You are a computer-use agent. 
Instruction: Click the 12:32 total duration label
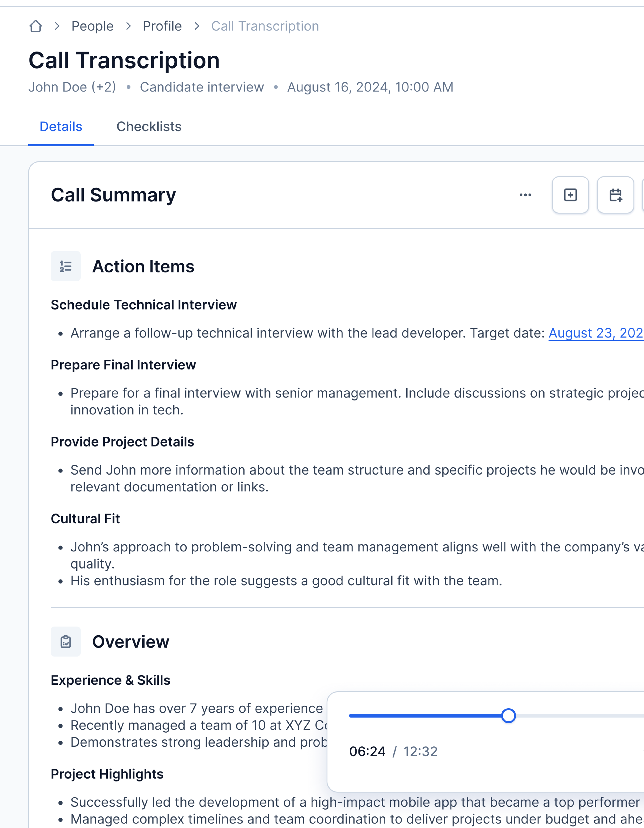click(x=420, y=751)
